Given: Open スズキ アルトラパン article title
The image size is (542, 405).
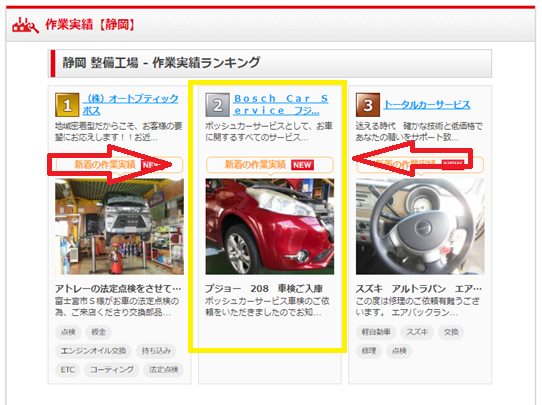Looking at the screenshot, I should coord(419,288).
